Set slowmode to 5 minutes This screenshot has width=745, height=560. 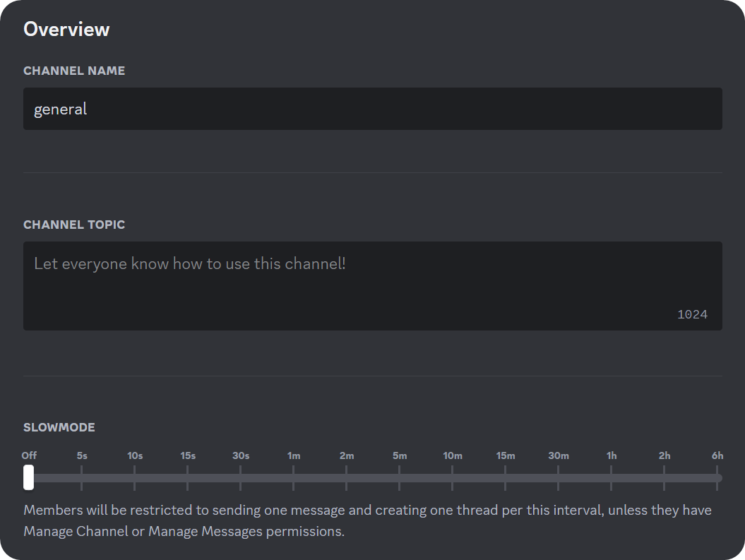400,478
